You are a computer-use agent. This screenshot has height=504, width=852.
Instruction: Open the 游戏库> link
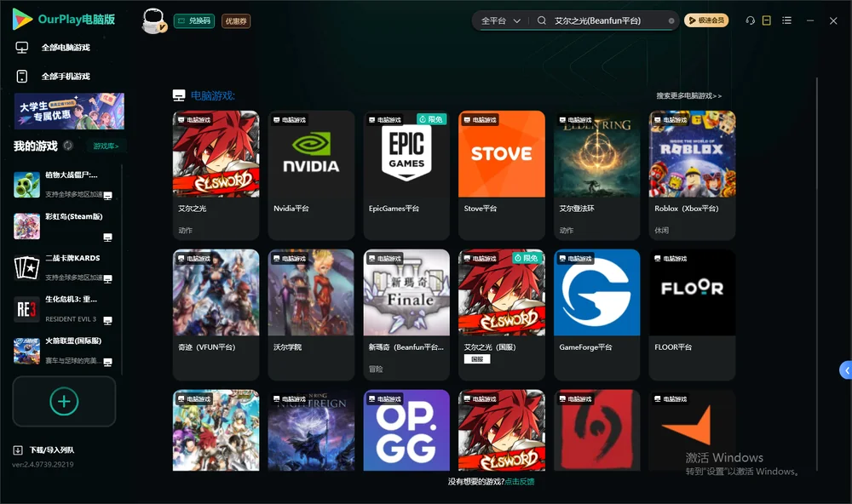pos(106,146)
